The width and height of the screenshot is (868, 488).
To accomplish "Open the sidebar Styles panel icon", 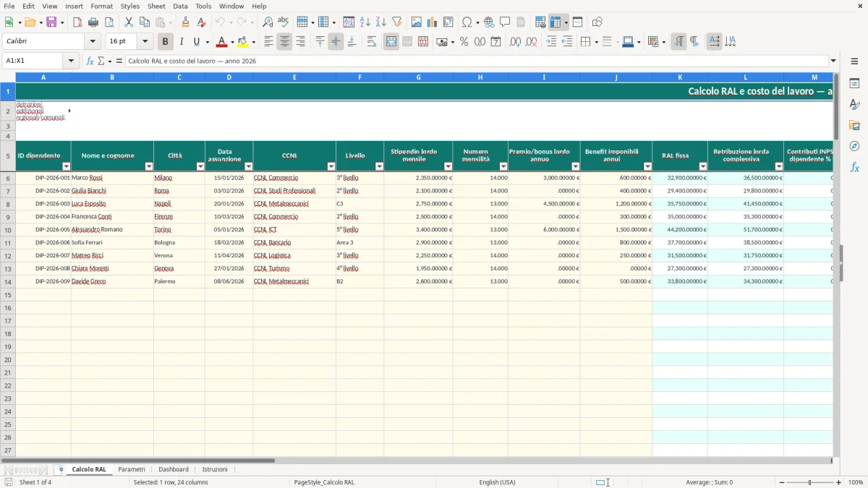I will (854, 104).
